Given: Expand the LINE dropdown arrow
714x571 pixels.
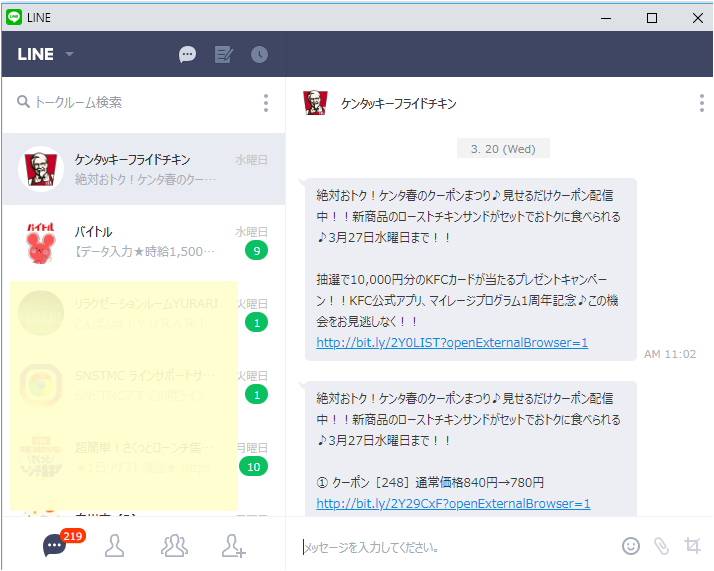Looking at the screenshot, I should (x=69, y=54).
